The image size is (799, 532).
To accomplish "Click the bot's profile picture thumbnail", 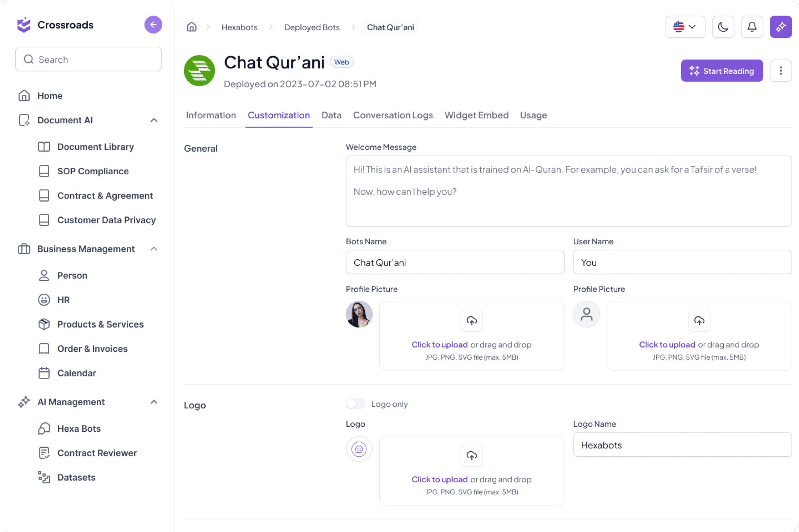I will pos(359,314).
